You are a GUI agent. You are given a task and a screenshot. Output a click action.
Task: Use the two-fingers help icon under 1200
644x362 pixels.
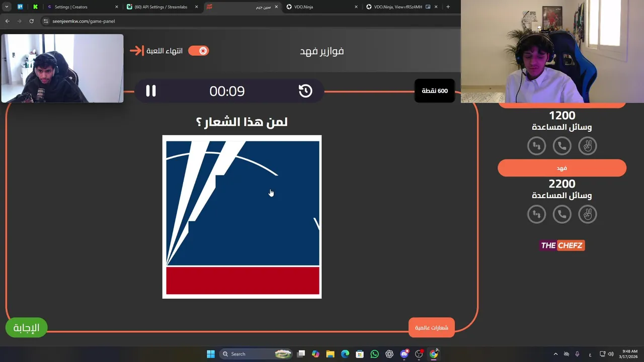[x=587, y=146]
